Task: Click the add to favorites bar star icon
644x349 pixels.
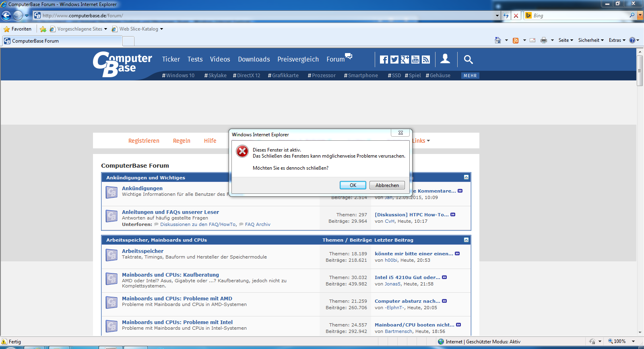Action: point(43,29)
